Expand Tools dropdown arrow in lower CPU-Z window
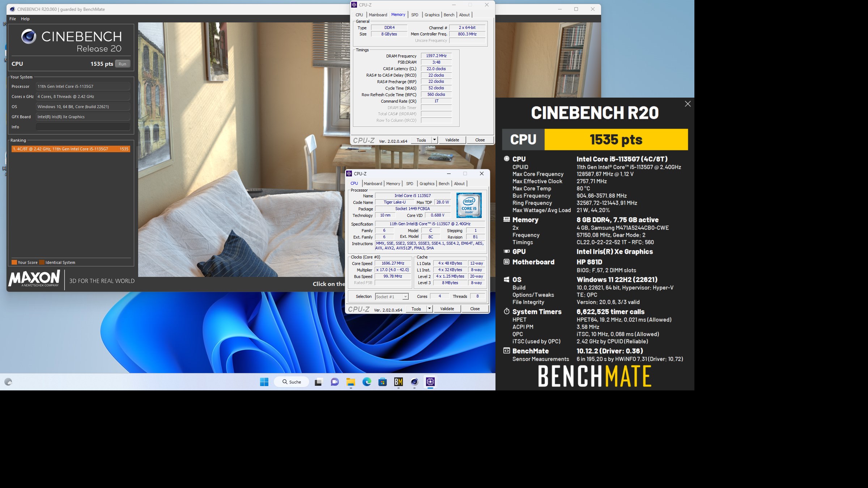Image resolution: width=868 pixels, height=488 pixels. (x=429, y=309)
